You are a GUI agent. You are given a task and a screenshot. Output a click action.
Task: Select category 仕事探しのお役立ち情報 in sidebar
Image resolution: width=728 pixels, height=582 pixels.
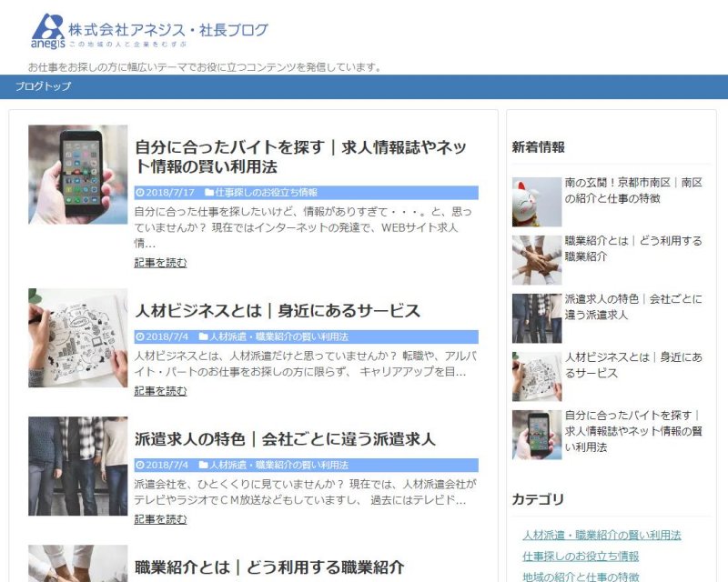click(581, 556)
